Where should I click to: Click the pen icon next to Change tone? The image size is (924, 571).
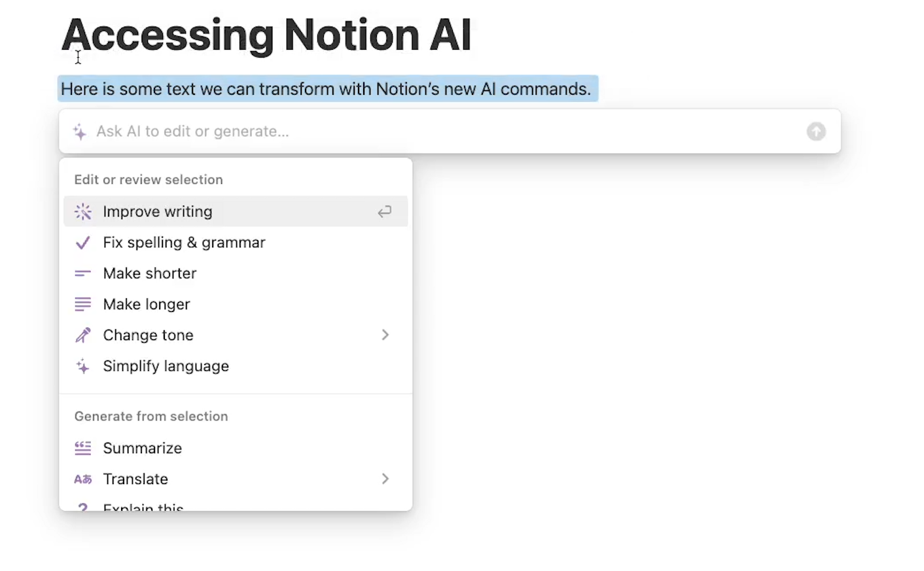[x=83, y=334]
